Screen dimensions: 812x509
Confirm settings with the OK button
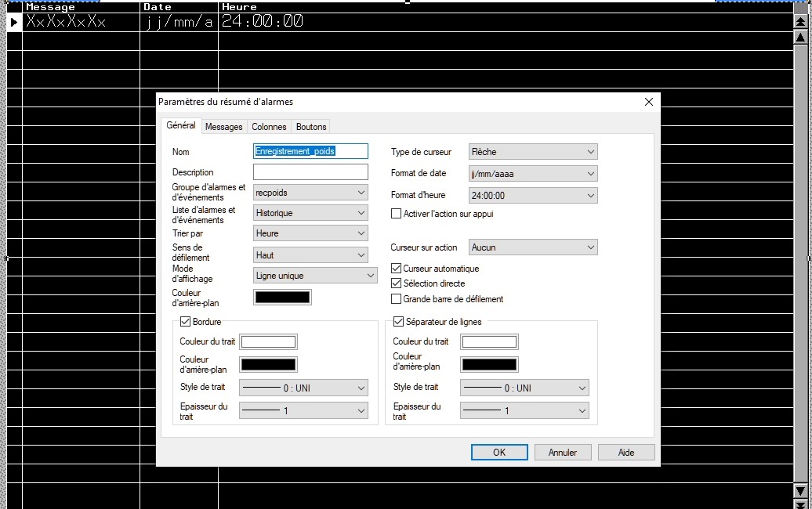(x=498, y=453)
